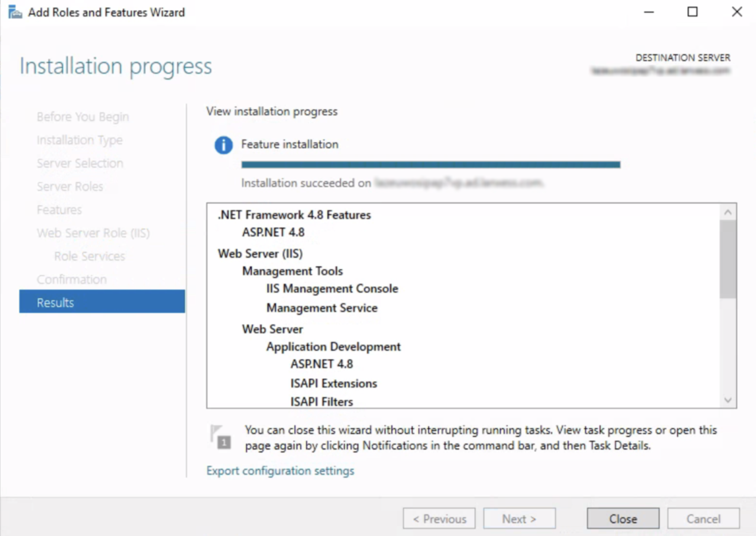The height and width of the screenshot is (536, 756).
Task: Minimize the wizard window
Action: click(649, 12)
